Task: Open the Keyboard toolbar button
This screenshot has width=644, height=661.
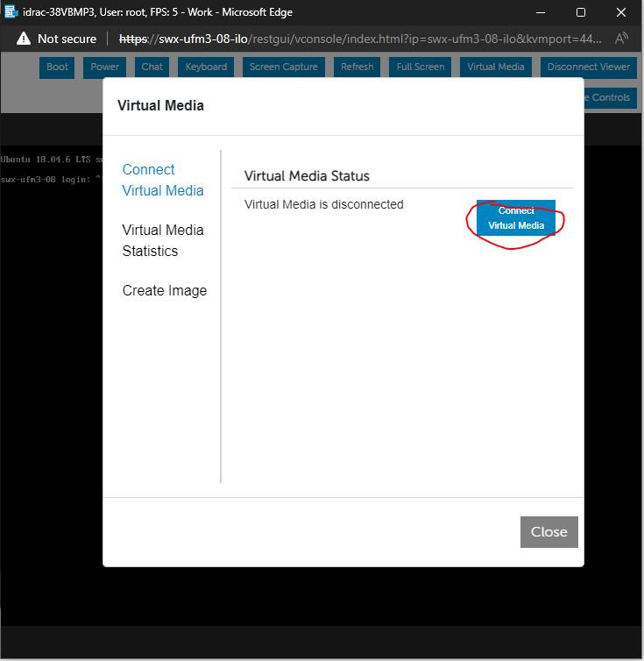Action: [x=206, y=67]
